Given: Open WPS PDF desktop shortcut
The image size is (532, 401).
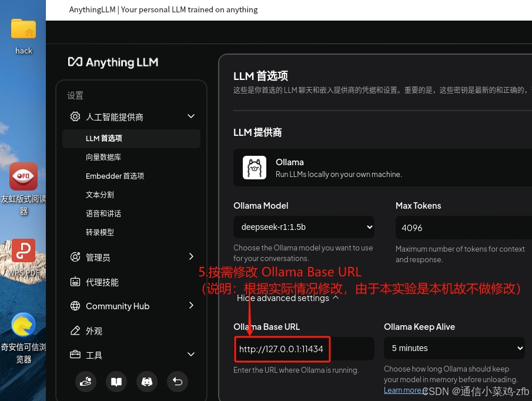Looking at the screenshot, I should [24, 250].
